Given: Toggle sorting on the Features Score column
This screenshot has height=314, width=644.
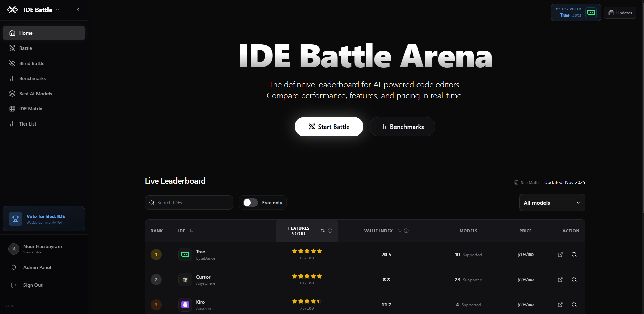Looking at the screenshot, I should tap(323, 231).
